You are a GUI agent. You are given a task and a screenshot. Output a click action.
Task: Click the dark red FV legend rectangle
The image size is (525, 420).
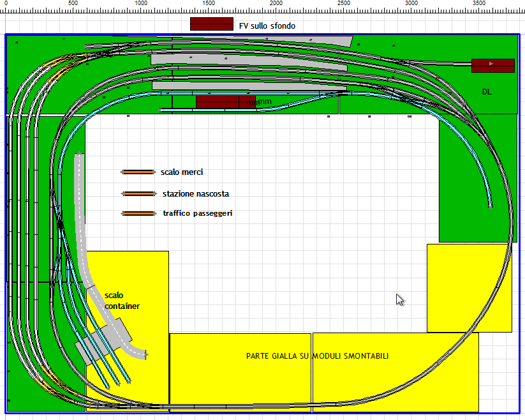(x=211, y=24)
